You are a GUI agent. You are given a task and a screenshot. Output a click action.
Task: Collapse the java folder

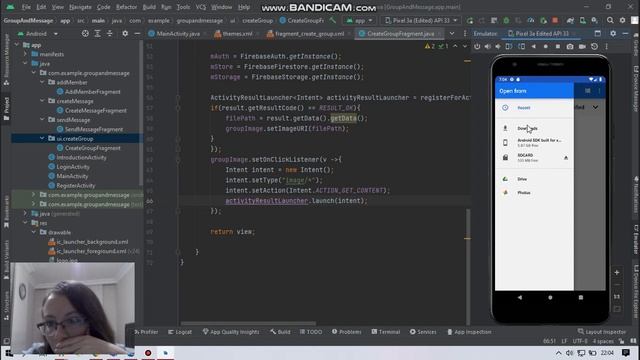(x=25, y=63)
